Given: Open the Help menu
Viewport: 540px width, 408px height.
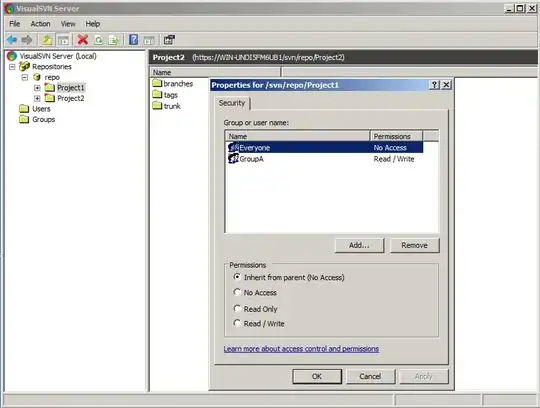Looking at the screenshot, I should pos(93,24).
